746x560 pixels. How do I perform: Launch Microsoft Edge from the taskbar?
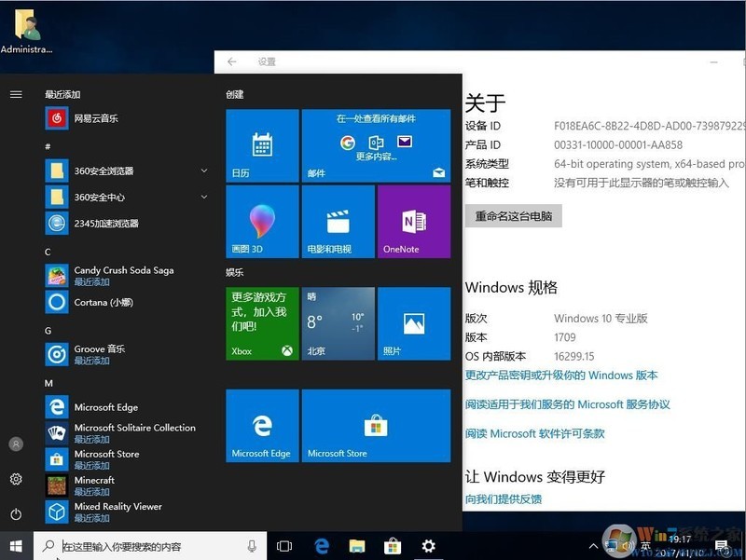(322, 546)
